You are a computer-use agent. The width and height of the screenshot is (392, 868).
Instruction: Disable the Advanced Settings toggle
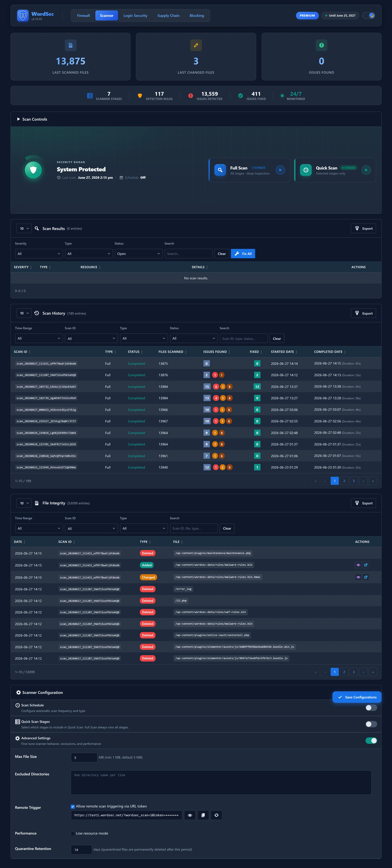pyautogui.click(x=371, y=741)
